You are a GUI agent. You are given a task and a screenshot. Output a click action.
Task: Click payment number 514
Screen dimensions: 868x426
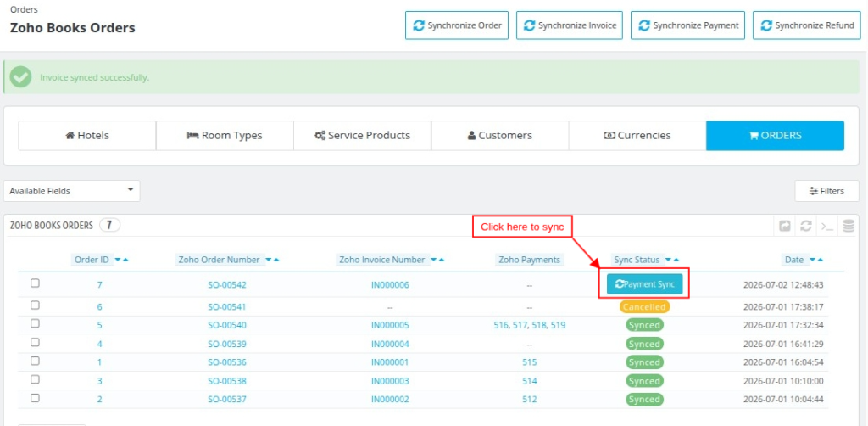click(x=530, y=381)
